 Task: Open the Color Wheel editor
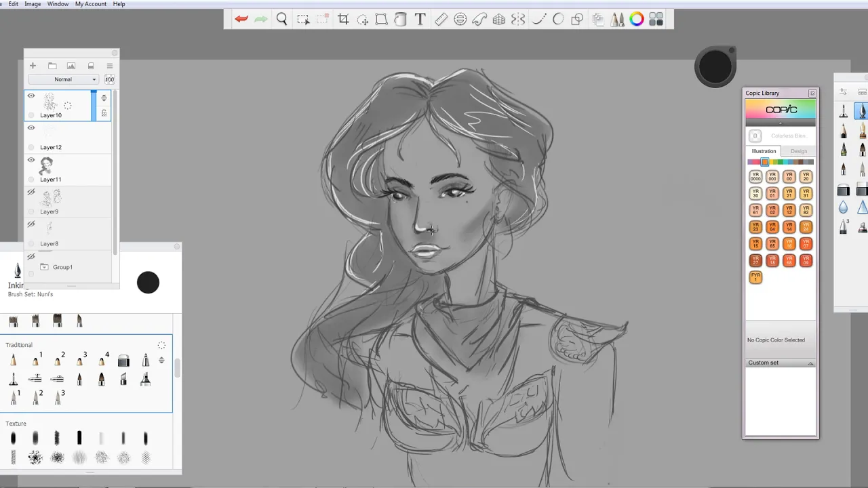tap(636, 20)
